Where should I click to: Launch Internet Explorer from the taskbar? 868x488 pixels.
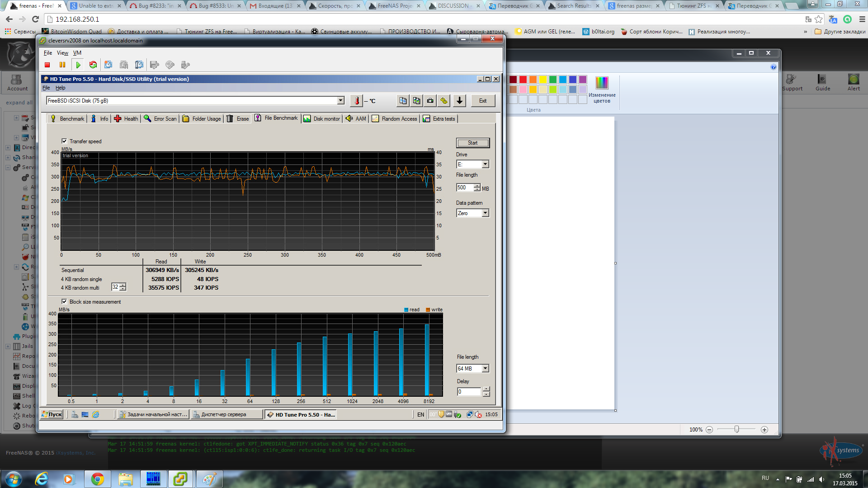tap(42, 479)
